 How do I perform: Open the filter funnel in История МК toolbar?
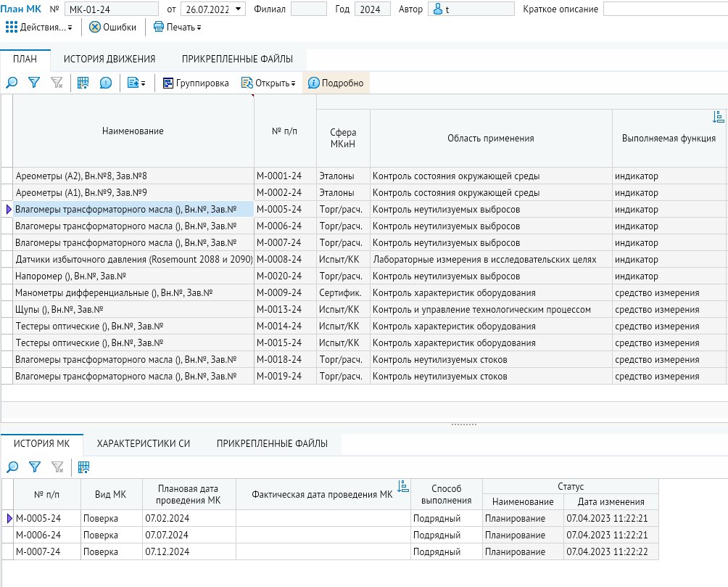33,467
